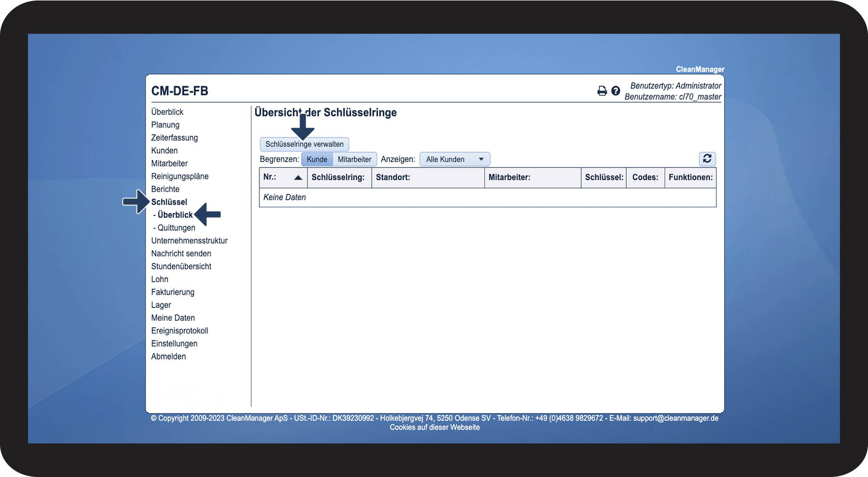Go to Fakturierung
This screenshot has height=477, width=868.
coord(173,292)
